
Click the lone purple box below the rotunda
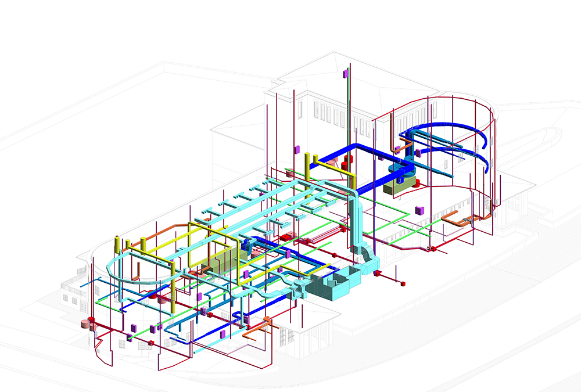pyautogui.click(x=417, y=209)
